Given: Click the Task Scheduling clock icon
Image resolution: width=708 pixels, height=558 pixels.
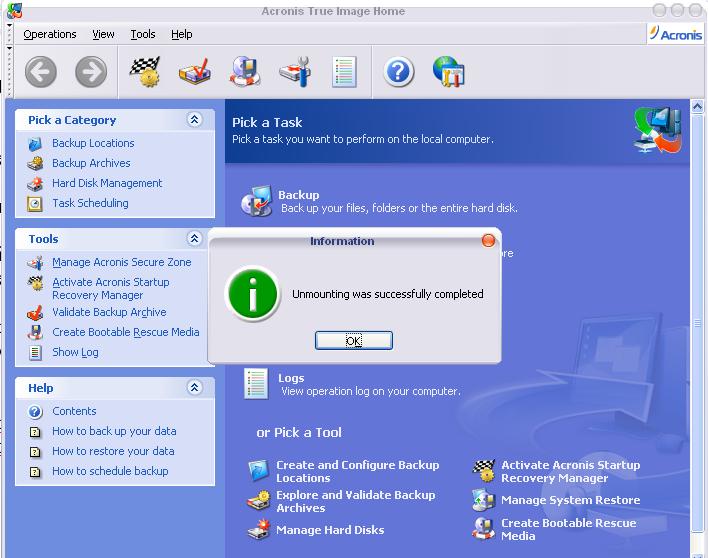Looking at the screenshot, I should 35,204.
